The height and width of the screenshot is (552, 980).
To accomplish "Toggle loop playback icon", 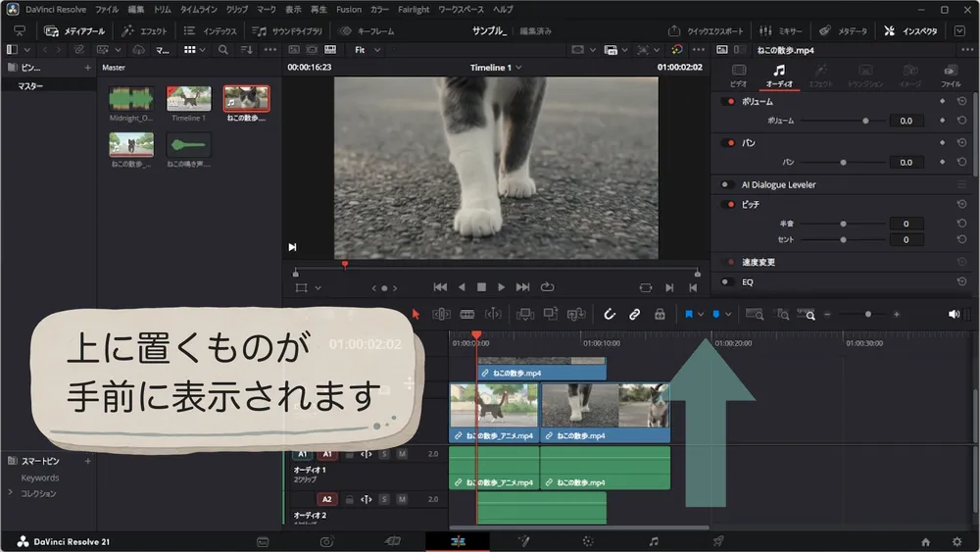I will (548, 287).
